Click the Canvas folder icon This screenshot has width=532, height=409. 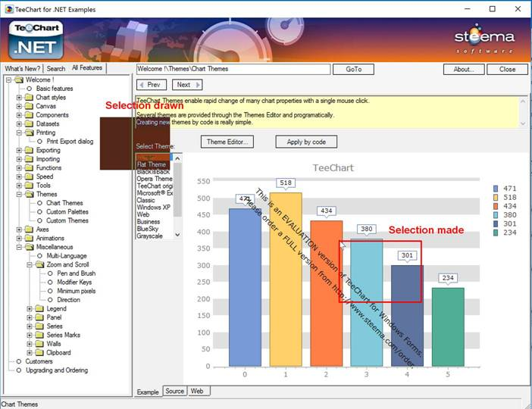coord(30,106)
